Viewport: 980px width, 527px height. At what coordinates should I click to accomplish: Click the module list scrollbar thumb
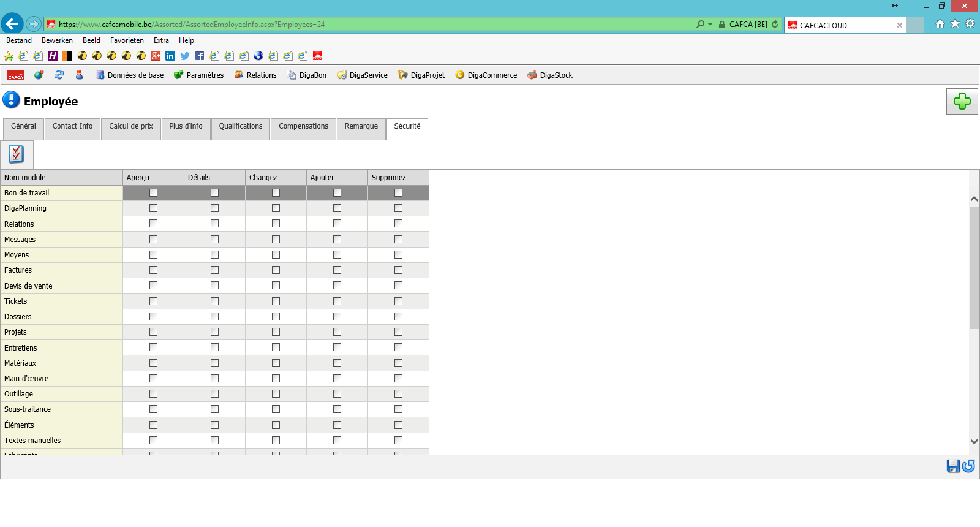pos(974,268)
